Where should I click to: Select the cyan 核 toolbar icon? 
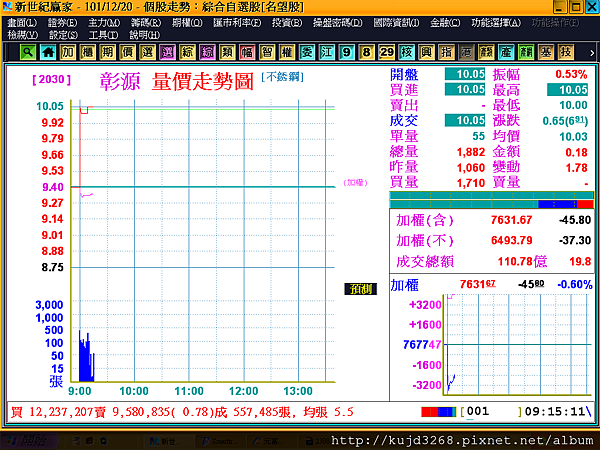[406, 52]
